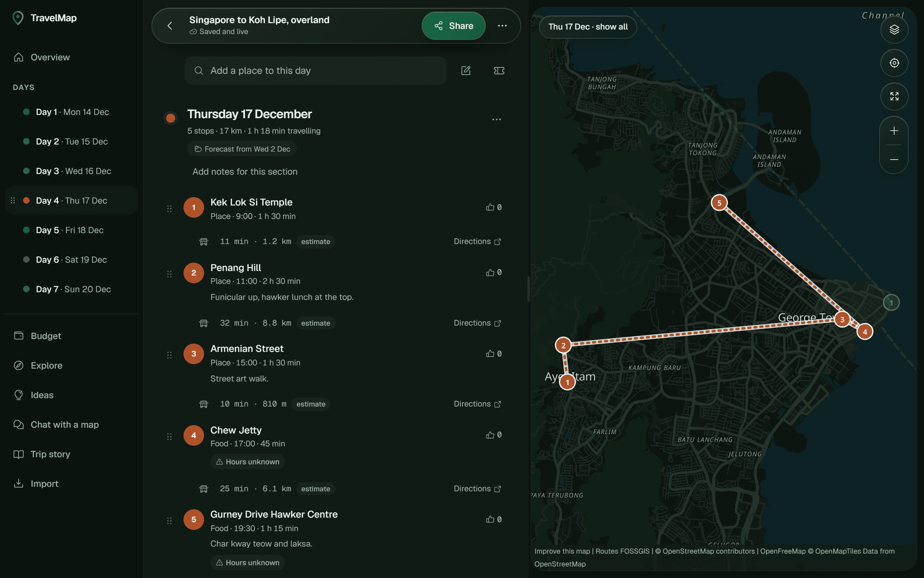The height and width of the screenshot is (578, 924).
Task: Click the map locate/recenter target icon
Action: [894, 63]
